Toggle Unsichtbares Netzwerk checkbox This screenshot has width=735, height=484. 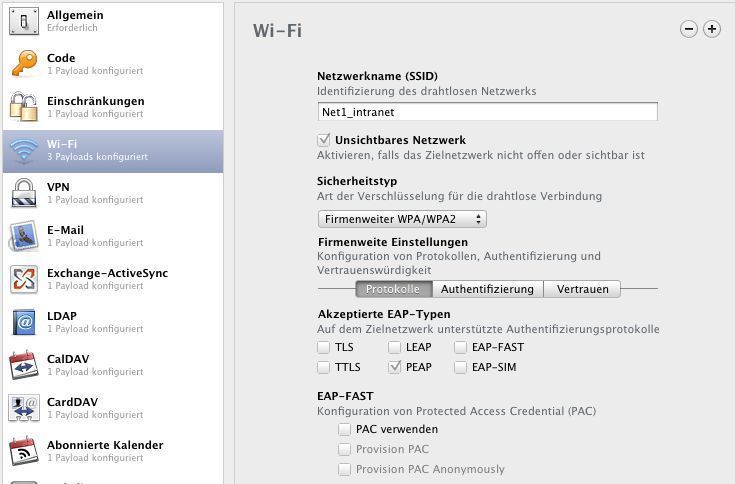point(323,140)
